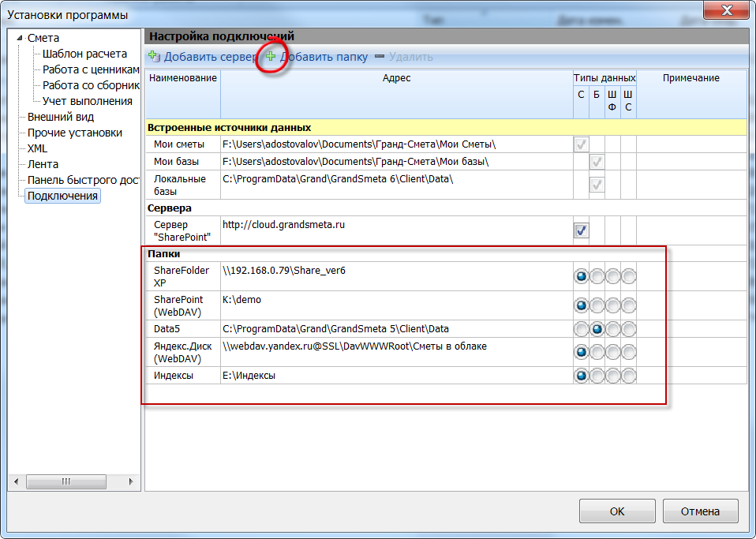Select С radio for Индексы folder

click(x=581, y=376)
